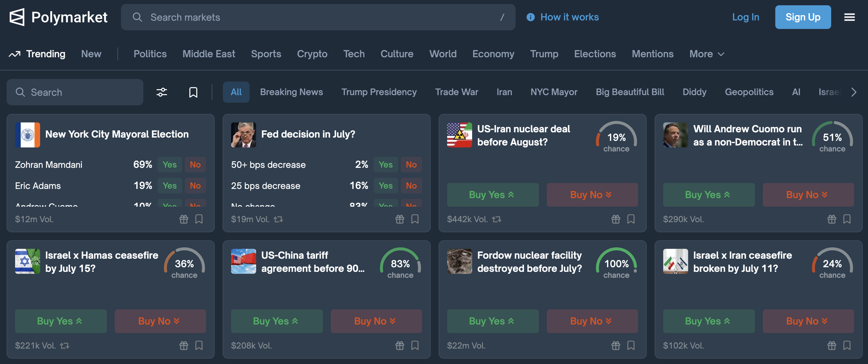Buy Yes on US-Iran nuclear deal
868x364 pixels.
pyautogui.click(x=493, y=195)
